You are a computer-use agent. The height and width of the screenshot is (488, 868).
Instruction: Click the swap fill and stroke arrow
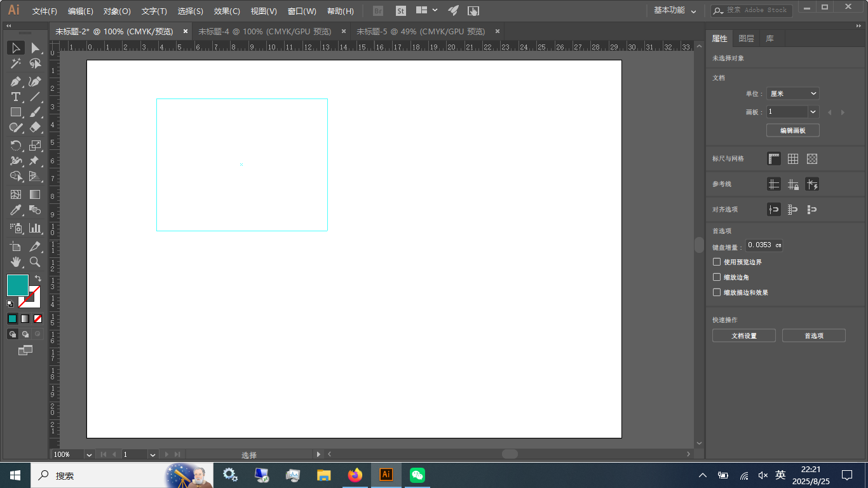[x=37, y=278]
